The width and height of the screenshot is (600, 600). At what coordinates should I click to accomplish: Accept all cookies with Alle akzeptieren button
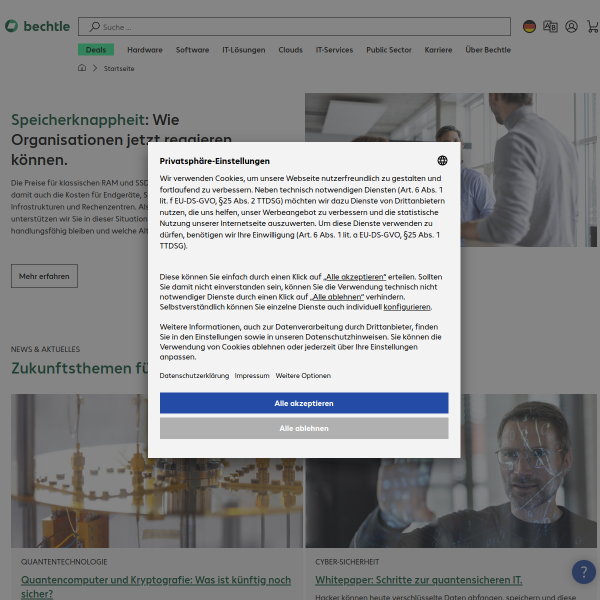[x=304, y=403]
